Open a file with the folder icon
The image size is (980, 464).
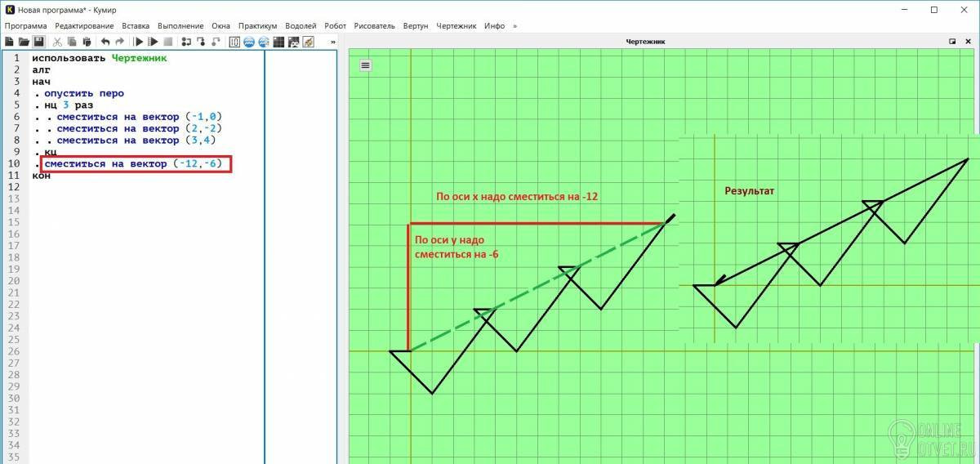[24, 41]
